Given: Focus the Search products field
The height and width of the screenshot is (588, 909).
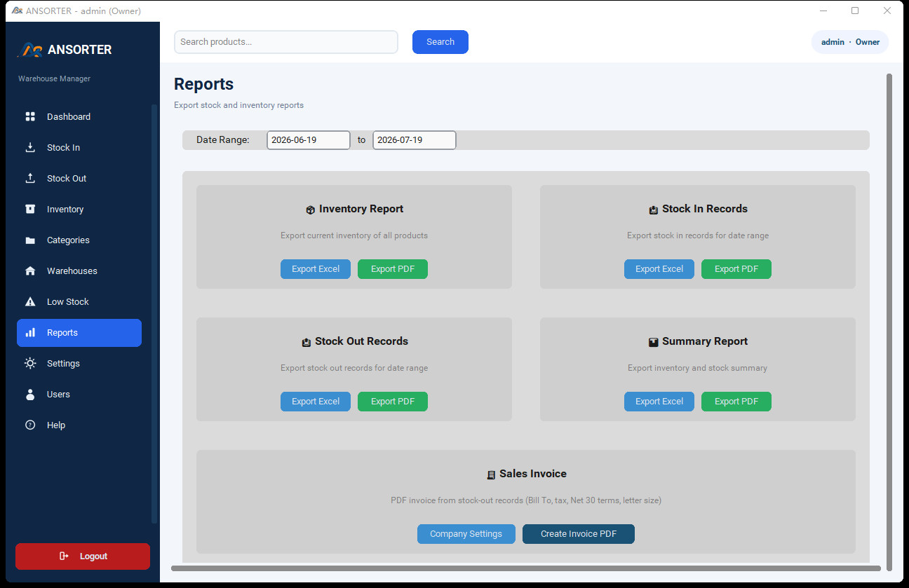Looking at the screenshot, I should coord(286,42).
